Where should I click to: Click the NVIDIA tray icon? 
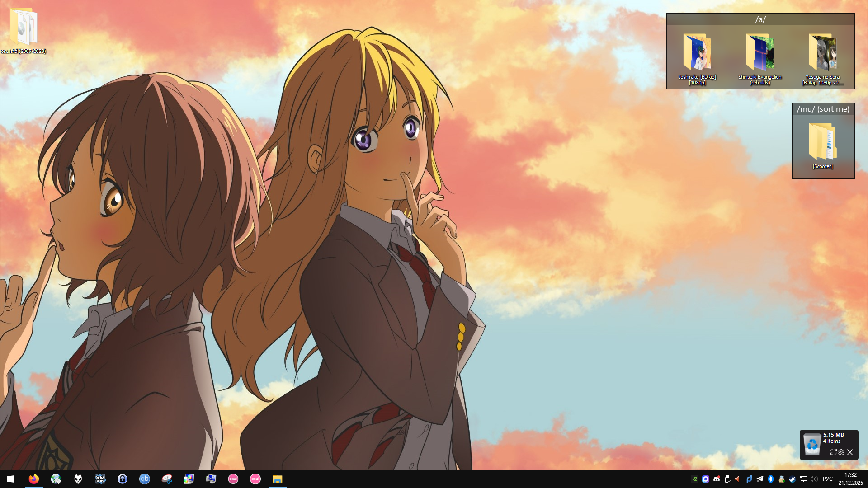695,479
